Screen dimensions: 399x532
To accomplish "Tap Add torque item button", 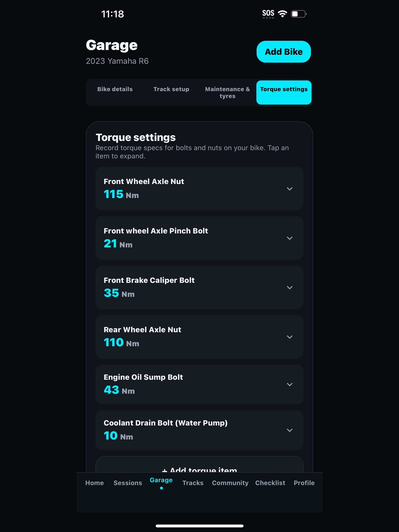I will [199, 465].
